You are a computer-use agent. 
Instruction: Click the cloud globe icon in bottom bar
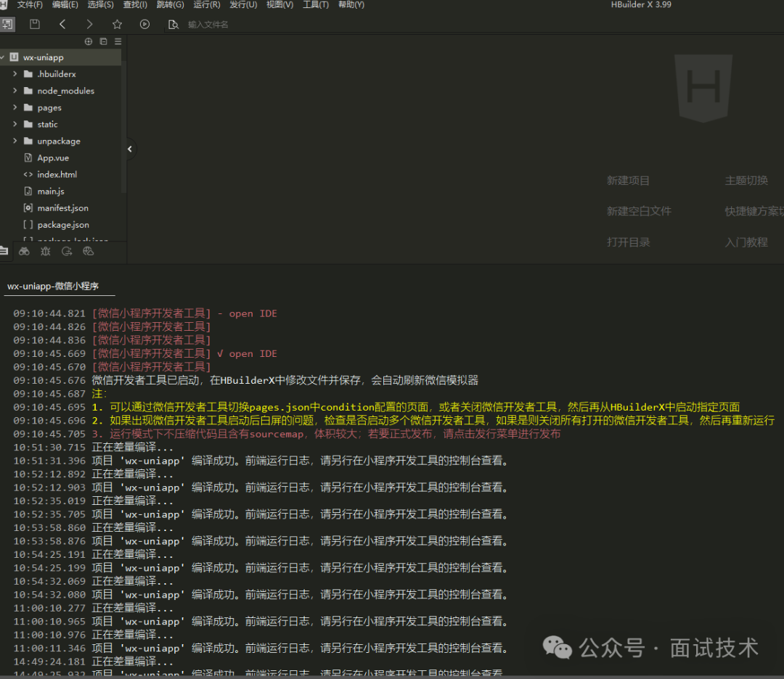[89, 251]
